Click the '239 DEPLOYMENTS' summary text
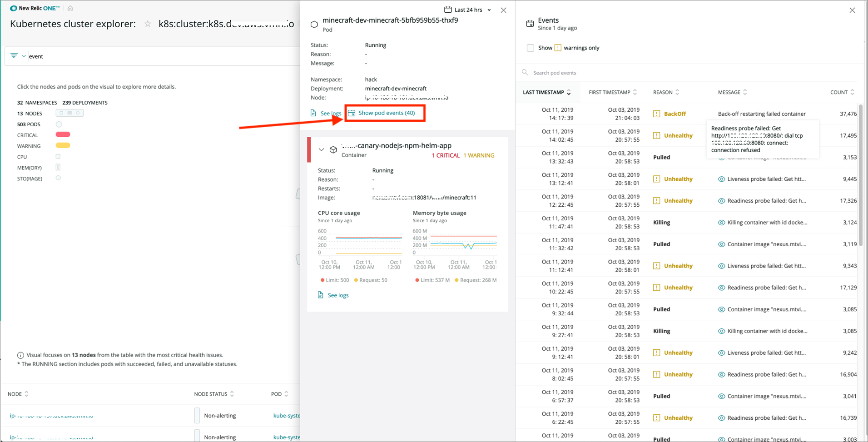The width and height of the screenshot is (868, 442). click(85, 103)
